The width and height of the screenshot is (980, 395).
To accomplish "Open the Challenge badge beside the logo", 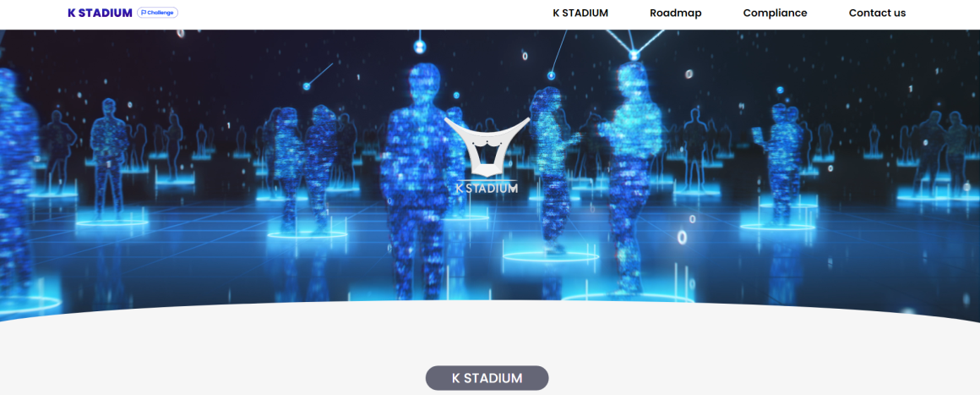I will coord(157,13).
